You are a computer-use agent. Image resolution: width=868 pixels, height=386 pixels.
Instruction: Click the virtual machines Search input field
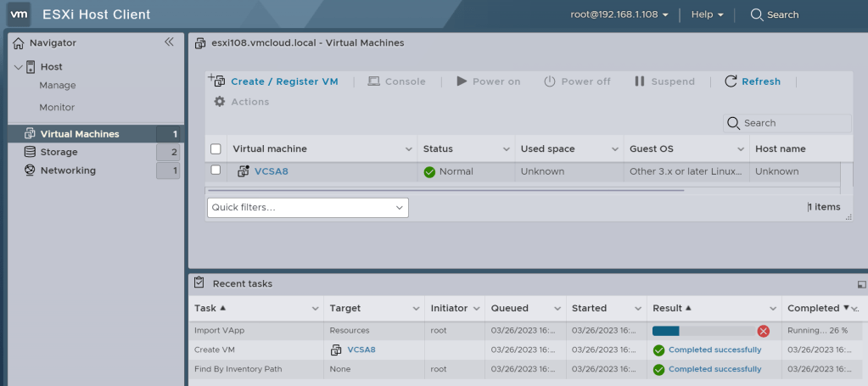(x=795, y=123)
